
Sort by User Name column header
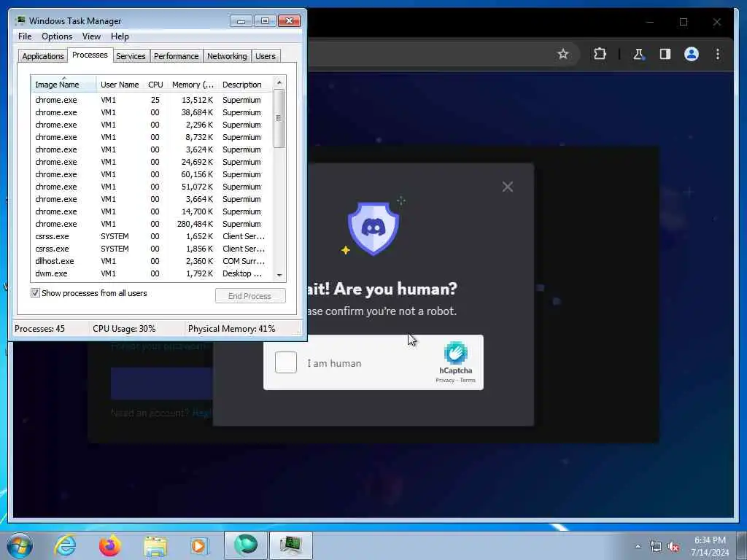pyautogui.click(x=120, y=85)
